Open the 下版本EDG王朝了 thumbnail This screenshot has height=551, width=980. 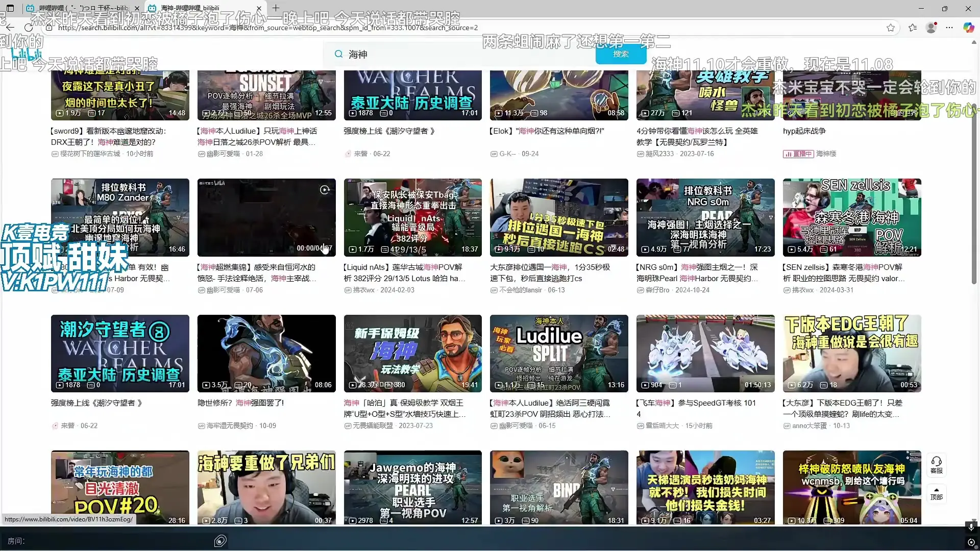tap(852, 354)
